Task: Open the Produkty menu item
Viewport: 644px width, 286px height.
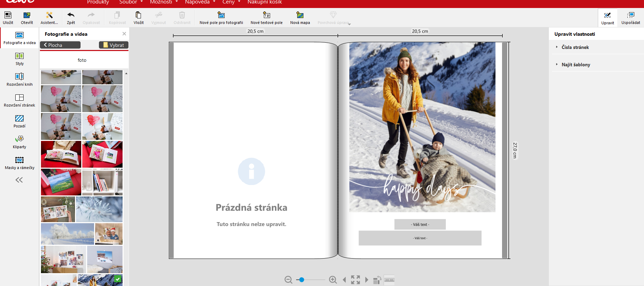Action: [x=98, y=2]
